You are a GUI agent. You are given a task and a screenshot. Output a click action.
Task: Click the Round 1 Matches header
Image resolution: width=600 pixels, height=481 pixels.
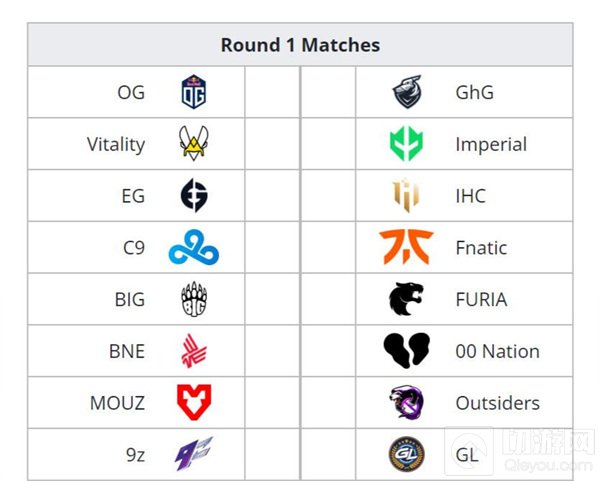pos(300,45)
